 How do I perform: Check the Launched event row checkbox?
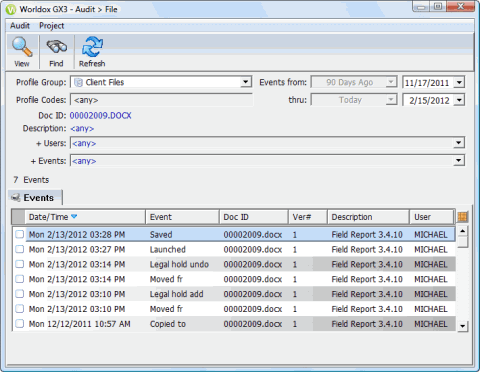pyautogui.click(x=20, y=249)
